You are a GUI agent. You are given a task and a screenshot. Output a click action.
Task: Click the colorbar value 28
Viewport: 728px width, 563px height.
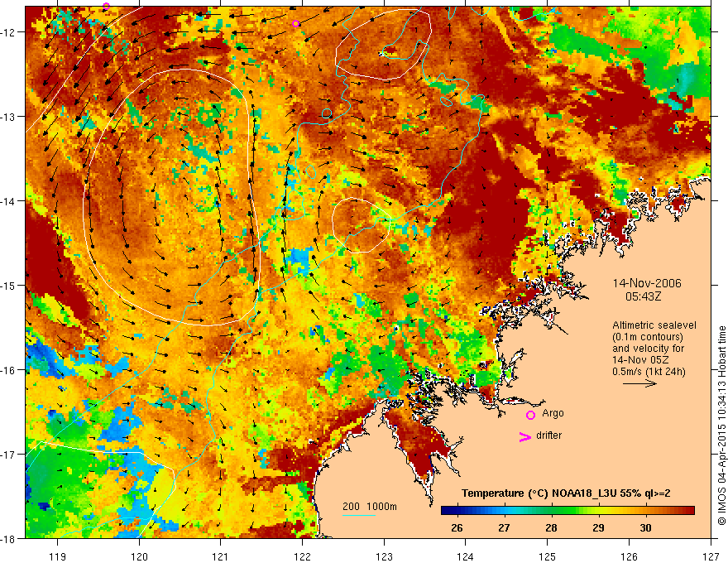551,527
